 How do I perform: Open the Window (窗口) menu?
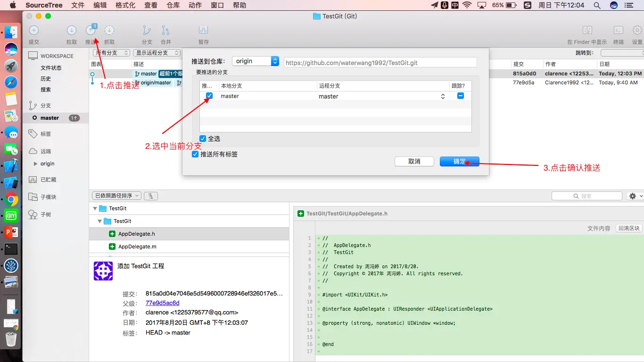pos(217,5)
